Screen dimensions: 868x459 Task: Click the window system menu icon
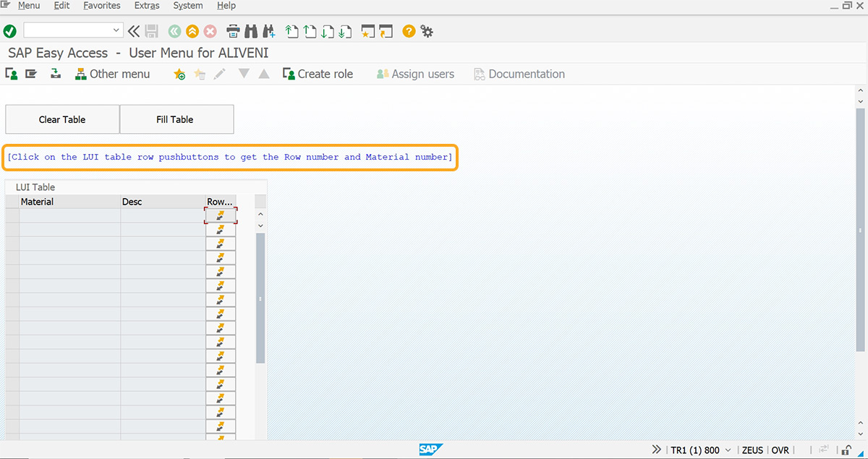click(x=6, y=5)
